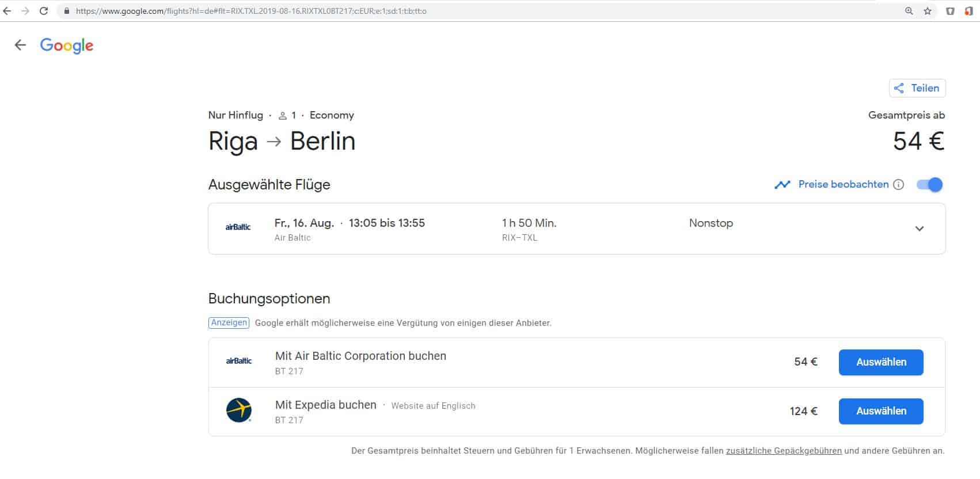Click the zoom magnifier icon in address bar
Image resolution: width=980 pixels, height=479 pixels.
909,11
